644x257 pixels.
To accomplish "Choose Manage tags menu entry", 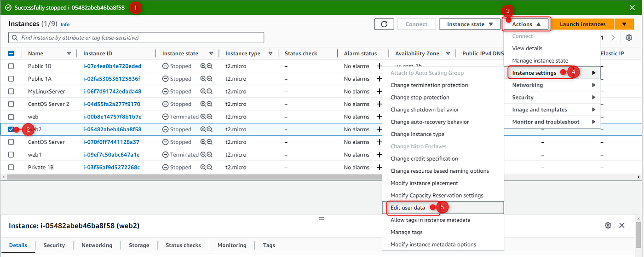I will pyautogui.click(x=443, y=232).
